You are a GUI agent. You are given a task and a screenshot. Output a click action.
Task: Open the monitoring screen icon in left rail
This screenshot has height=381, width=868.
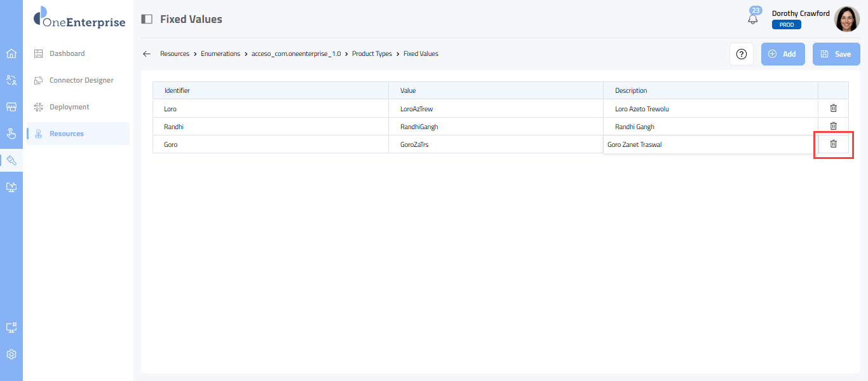(11, 187)
